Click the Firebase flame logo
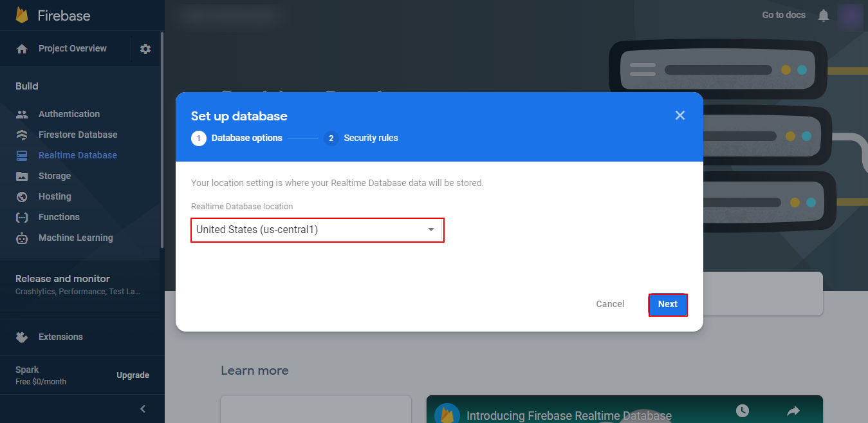 (22, 15)
